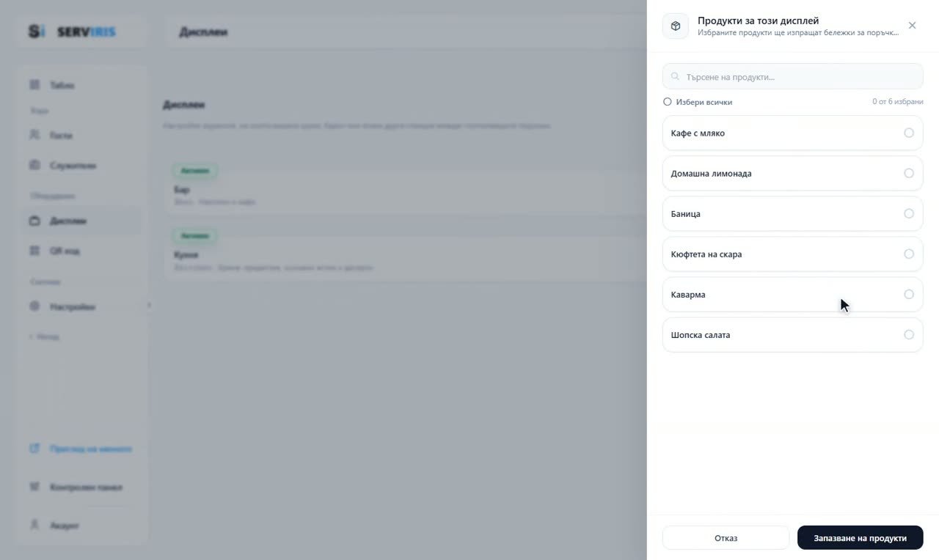The width and height of the screenshot is (939, 560).
Task: Click the Домашна лимонада product name
Action: click(x=711, y=174)
